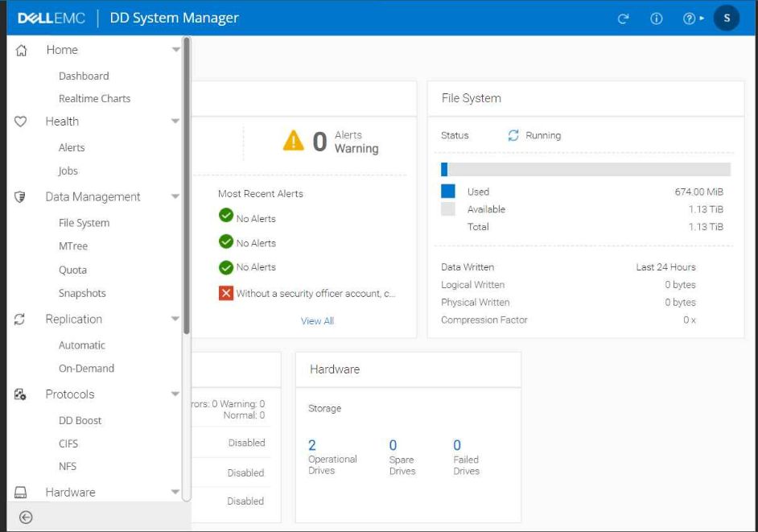Viewport: 758px width, 532px height.
Task: Click the Last 24 Hours label
Action: pos(665,267)
